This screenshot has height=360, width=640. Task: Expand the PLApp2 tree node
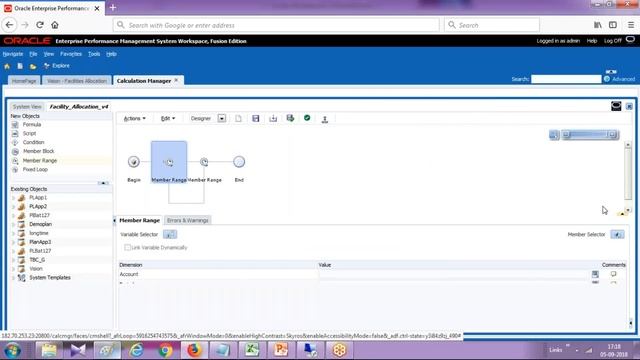pos(13,207)
